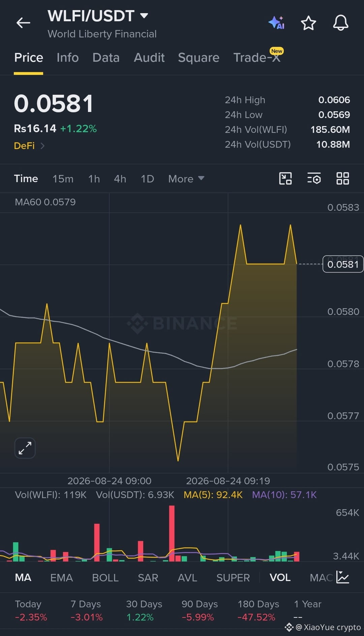Tap the back arrow icon
Image resolution: width=364 pixels, height=636 pixels.
[23, 23]
